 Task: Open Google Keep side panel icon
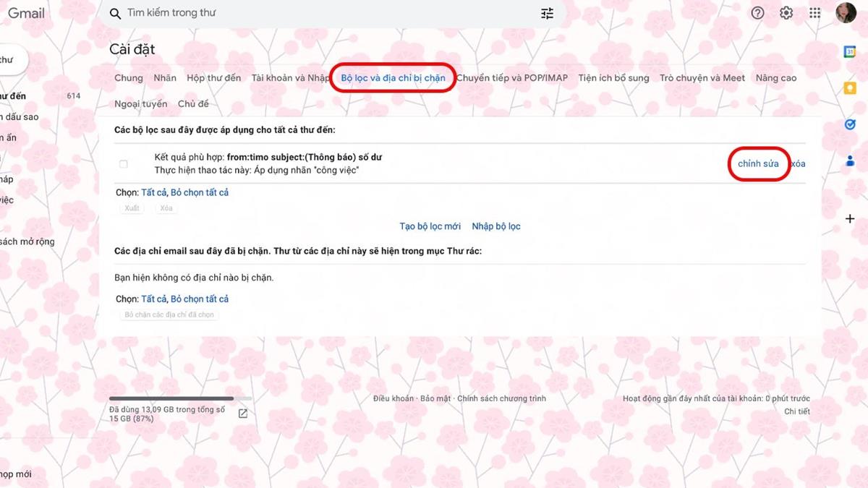click(850, 88)
